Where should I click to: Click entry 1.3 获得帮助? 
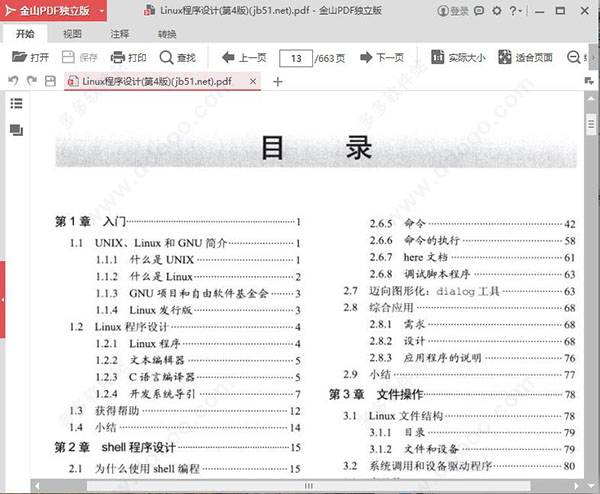coord(185,411)
